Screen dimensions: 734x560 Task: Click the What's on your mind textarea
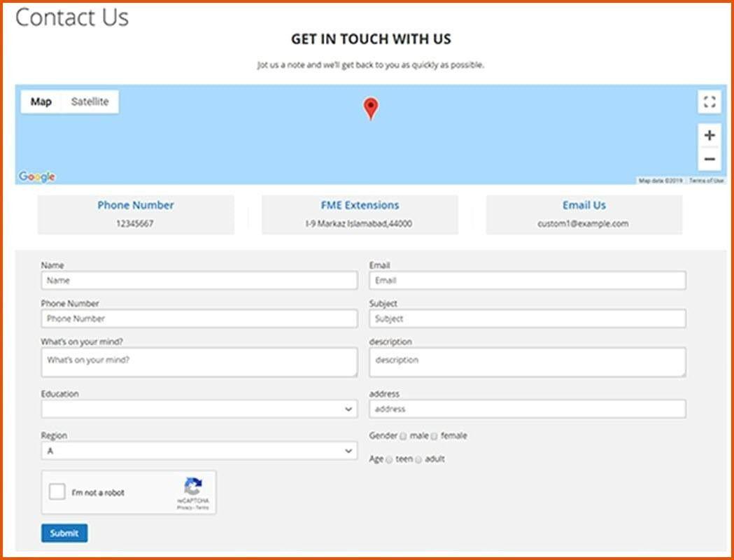click(199, 362)
